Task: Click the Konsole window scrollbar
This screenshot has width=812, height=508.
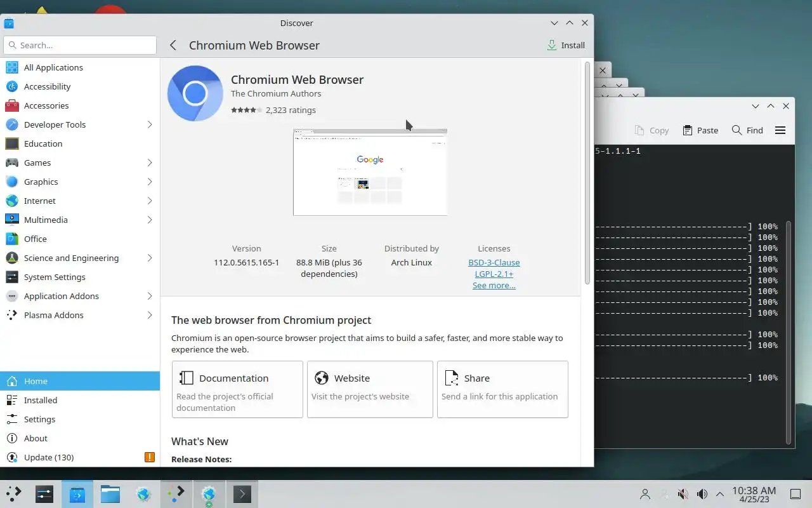Action: 789,332
